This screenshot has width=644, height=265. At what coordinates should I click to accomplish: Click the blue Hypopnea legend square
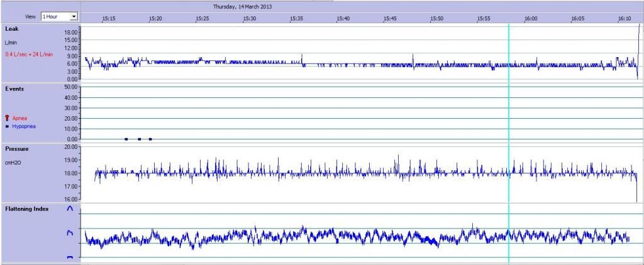tap(7, 126)
